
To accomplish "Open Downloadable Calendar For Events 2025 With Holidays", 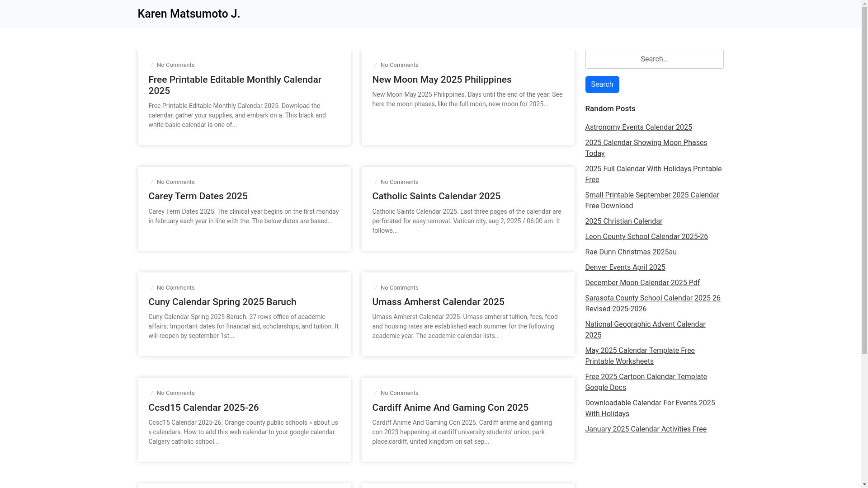I will click(650, 408).
